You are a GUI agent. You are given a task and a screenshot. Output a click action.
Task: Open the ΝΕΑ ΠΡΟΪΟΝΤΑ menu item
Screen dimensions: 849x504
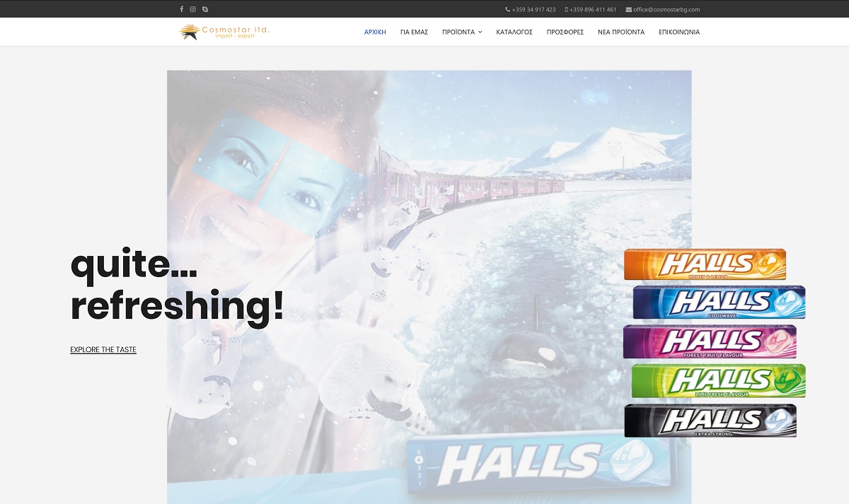621,32
